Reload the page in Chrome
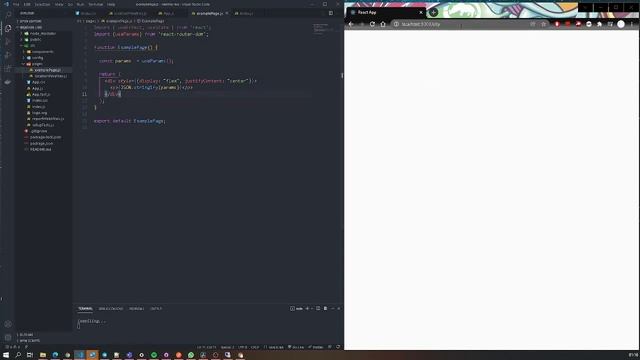The image size is (640, 360). point(372,24)
